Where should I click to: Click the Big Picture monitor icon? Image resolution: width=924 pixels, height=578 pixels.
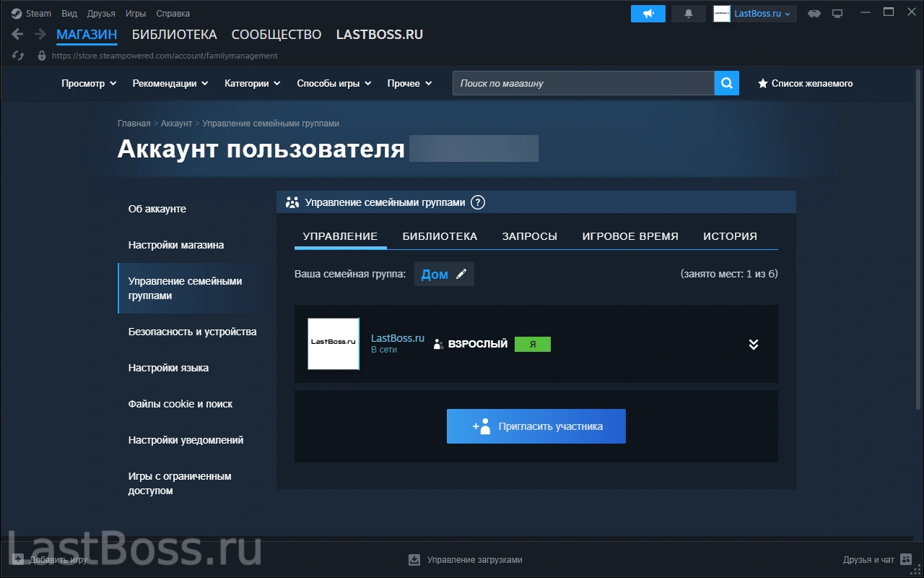(837, 14)
